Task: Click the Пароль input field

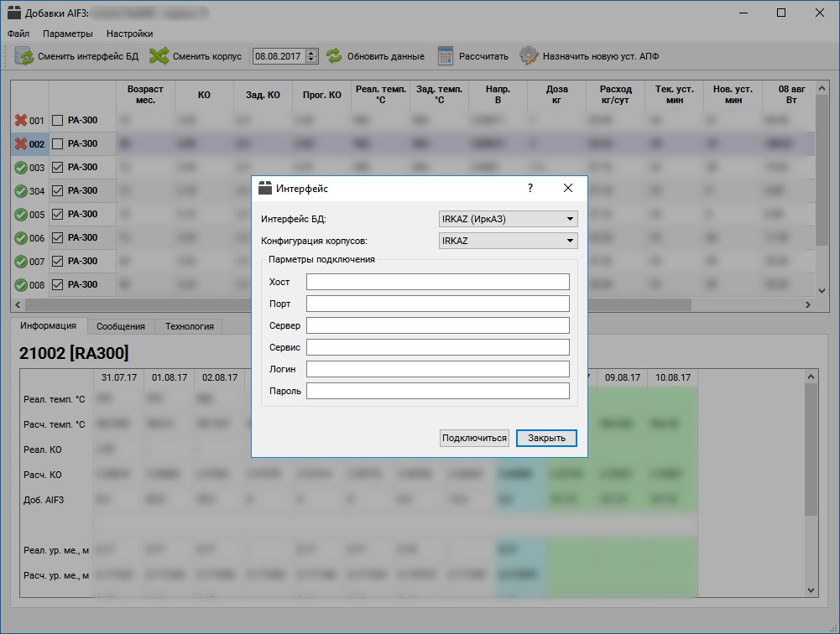Action: pyautogui.click(x=438, y=391)
